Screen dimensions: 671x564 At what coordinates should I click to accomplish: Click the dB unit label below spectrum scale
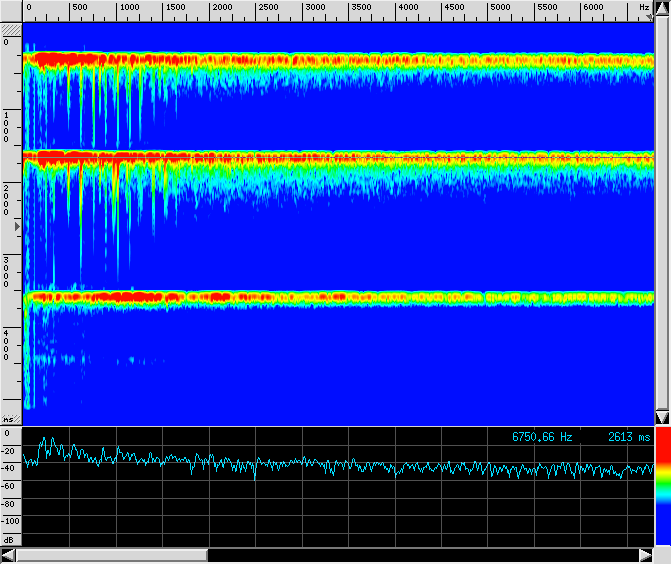coord(9,539)
